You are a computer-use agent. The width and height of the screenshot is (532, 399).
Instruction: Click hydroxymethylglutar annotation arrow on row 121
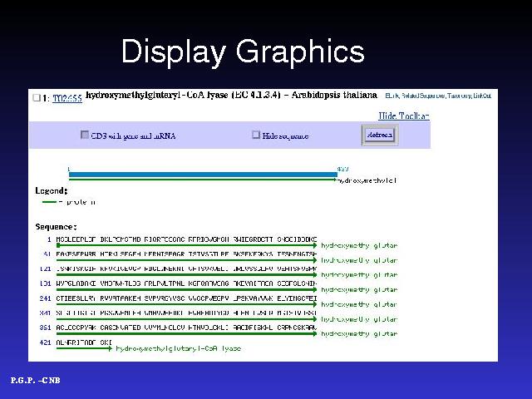coord(359,274)
